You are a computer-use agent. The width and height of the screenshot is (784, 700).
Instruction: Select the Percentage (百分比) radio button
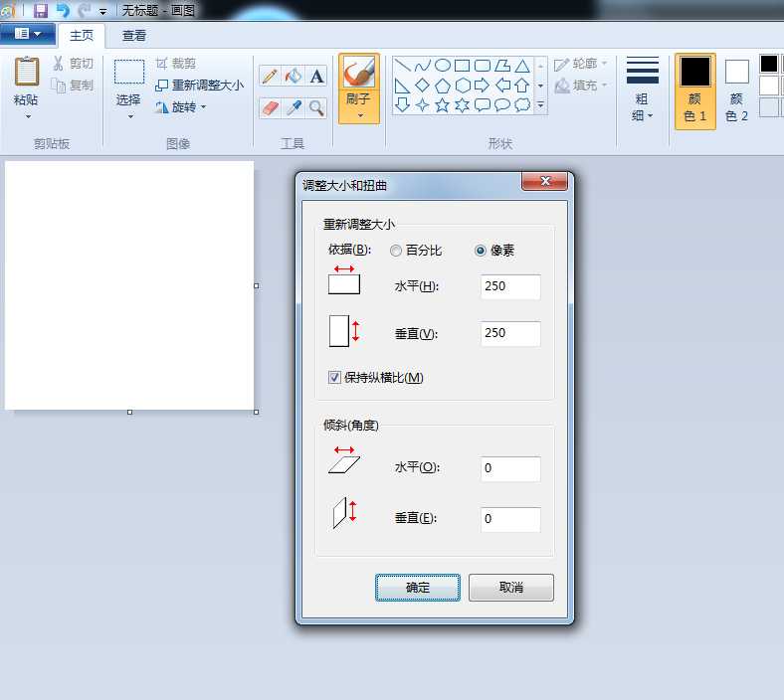point(396,251)
